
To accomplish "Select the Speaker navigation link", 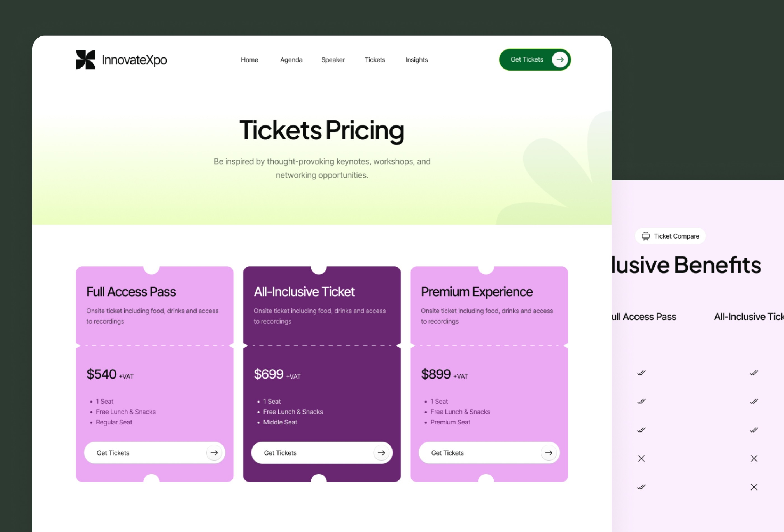I will [x=333, y=59].
